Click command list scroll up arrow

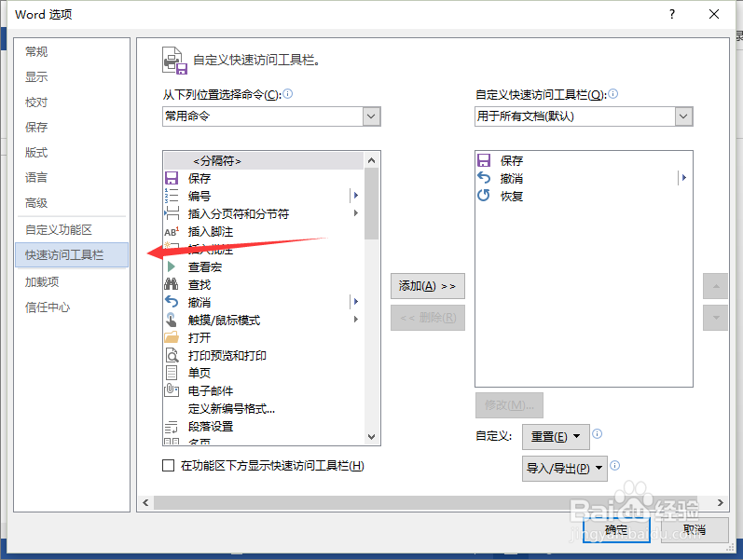pyautogui.click(x=371, y=160)
